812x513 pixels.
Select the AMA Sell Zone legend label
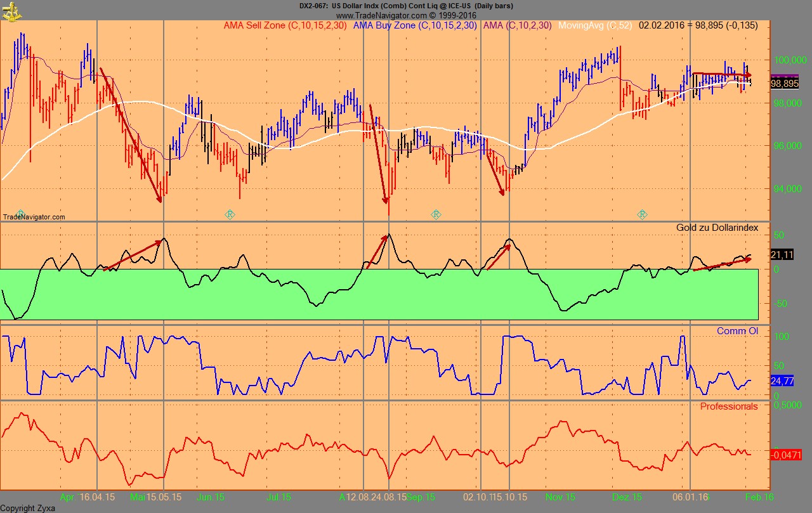click(285, 25)
